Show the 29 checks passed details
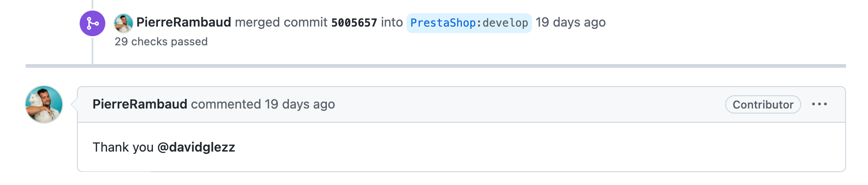 [x=161, y=42]
